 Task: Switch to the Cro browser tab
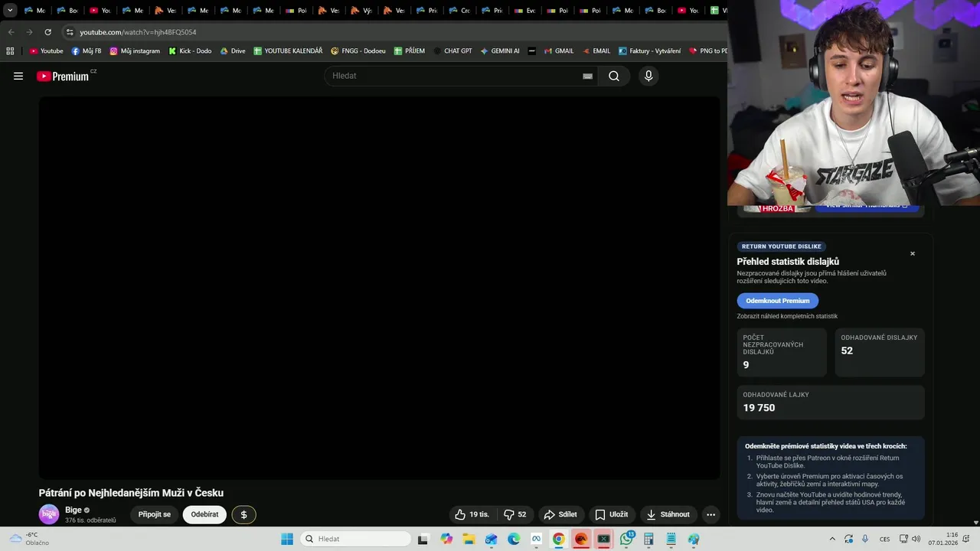[460, 10]
